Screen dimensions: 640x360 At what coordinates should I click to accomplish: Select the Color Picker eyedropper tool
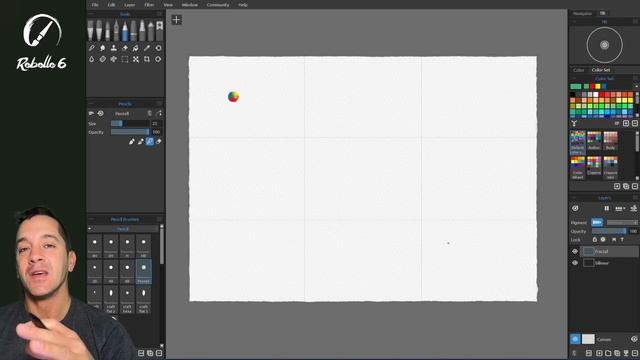[147, 48]
